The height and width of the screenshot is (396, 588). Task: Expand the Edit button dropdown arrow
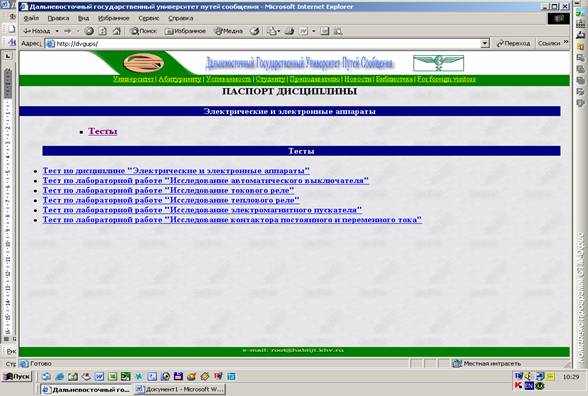(x=314, y=31)
